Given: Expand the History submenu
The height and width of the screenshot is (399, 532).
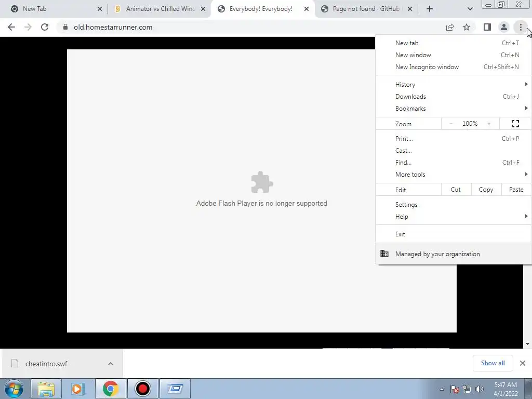Looking at the screenshot, I should (453, 85).
